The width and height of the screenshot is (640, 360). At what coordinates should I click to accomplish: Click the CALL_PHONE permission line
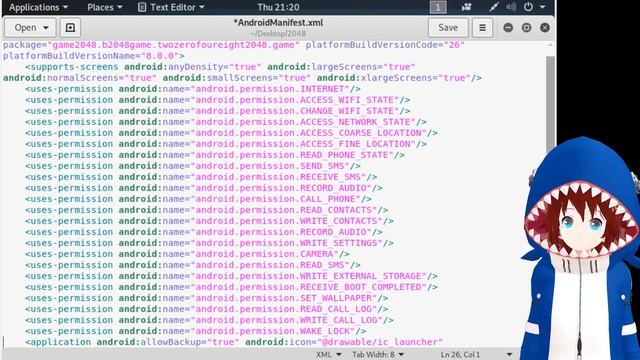pos(198,199)
